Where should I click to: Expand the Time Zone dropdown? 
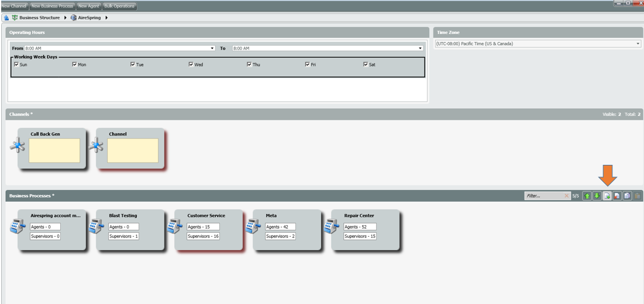coord(638,44)
